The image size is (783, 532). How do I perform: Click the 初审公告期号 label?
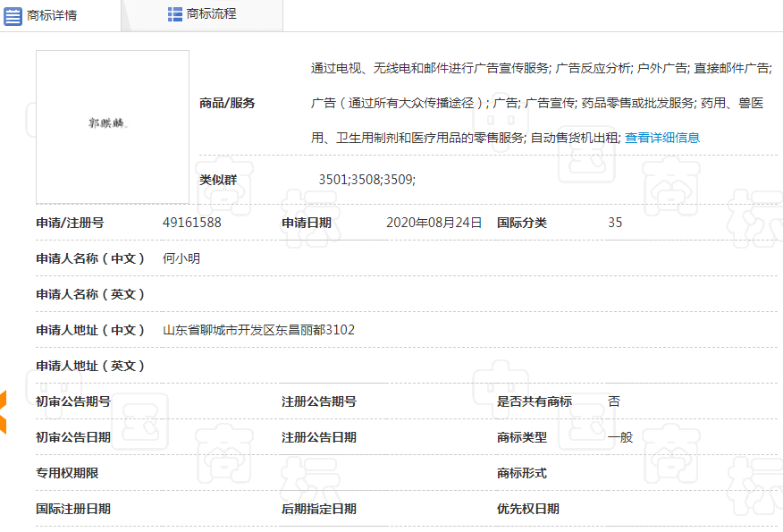point(73,401)
